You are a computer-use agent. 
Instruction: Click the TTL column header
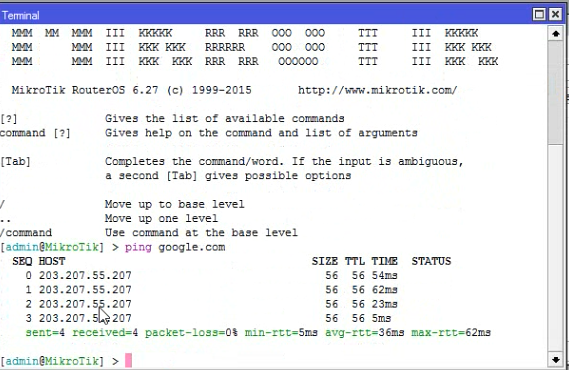tap(355, 261)
